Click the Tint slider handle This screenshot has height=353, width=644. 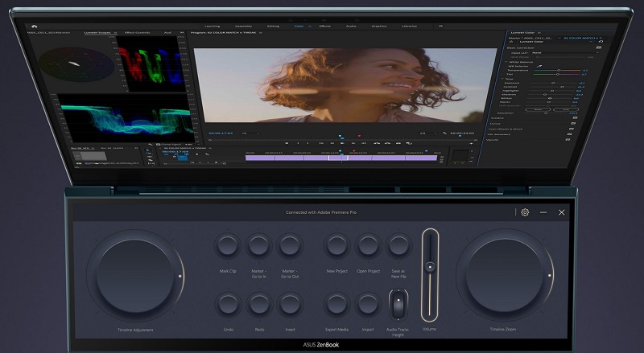[x=557, y=74]
